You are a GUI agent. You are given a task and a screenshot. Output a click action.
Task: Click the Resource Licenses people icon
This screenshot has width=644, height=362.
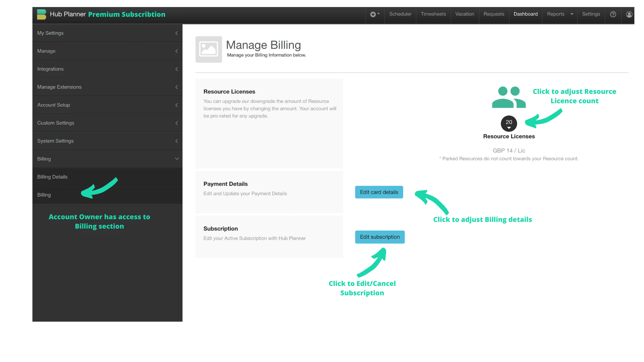(x=508, y=98)
